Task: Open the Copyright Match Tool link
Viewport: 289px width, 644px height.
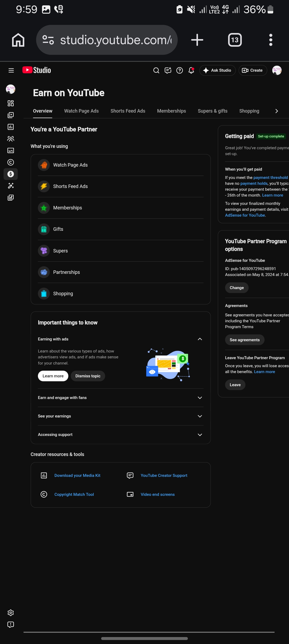Action: pos(74,494)
